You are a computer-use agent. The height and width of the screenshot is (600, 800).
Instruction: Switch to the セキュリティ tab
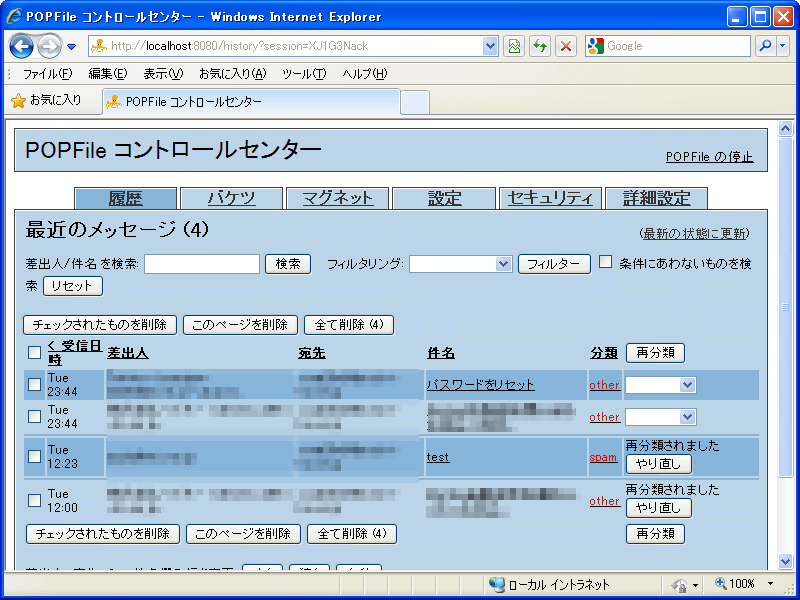[x=550, y=198]
